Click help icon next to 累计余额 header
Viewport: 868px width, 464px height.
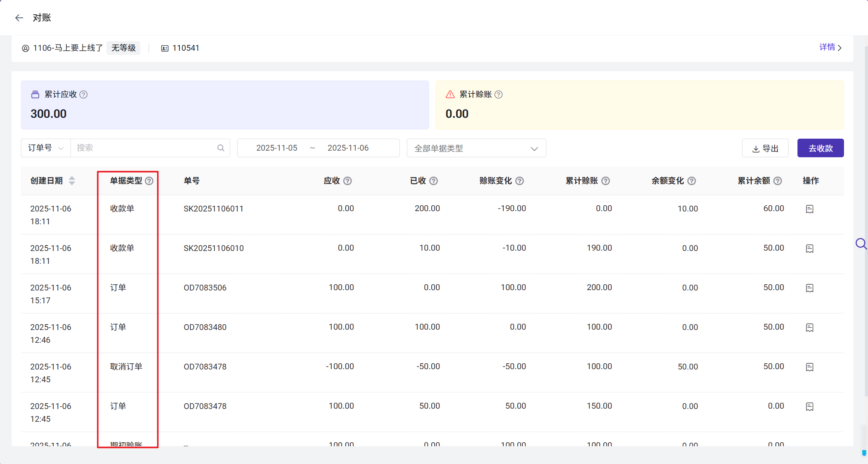[x=777, y=181]
